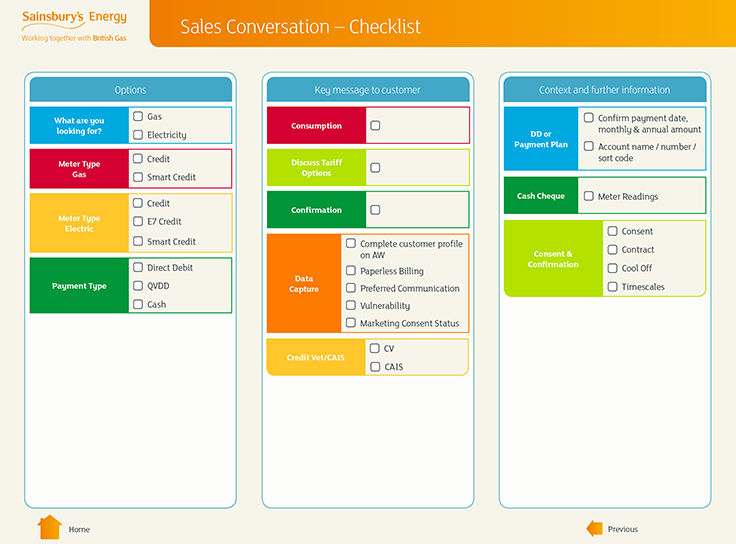Click the Sainsbury's Energy logo
736x544 pixels.
(x=74, y=24)
